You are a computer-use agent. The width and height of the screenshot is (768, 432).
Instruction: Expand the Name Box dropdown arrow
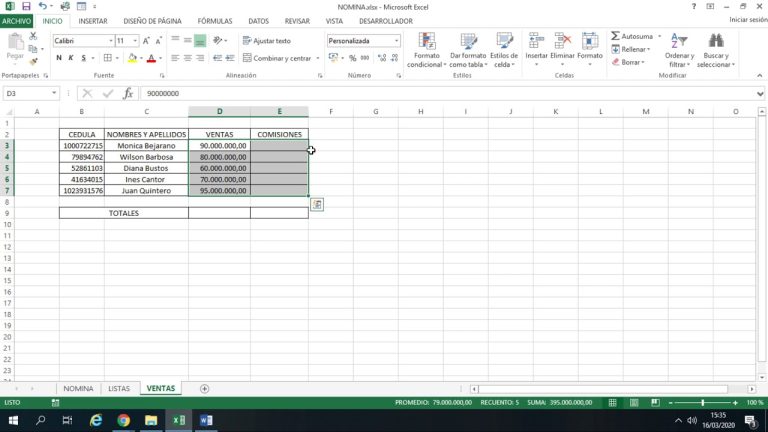(67, 93)
